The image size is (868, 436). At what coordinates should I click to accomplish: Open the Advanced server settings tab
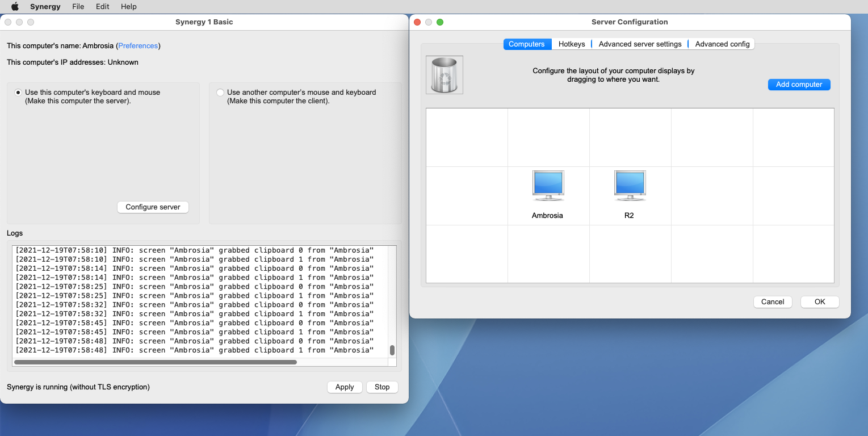(x=640, y=44)
